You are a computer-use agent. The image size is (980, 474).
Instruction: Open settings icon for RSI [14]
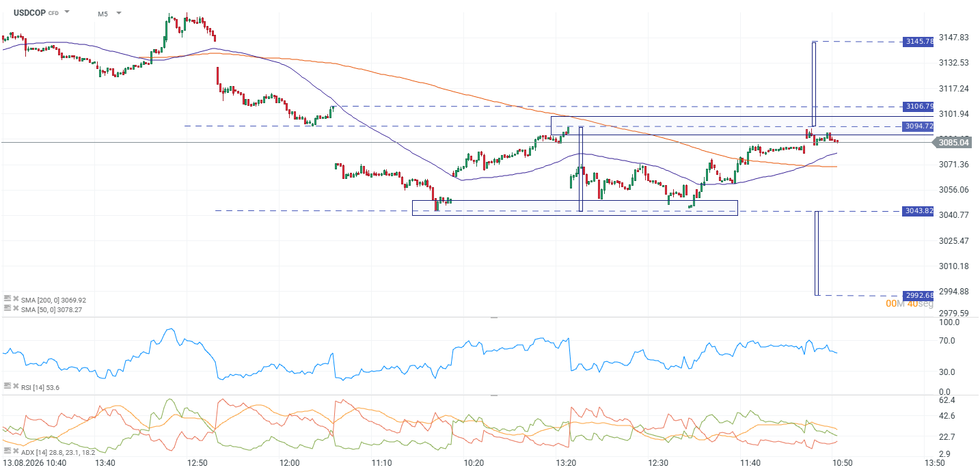[7, 387]
